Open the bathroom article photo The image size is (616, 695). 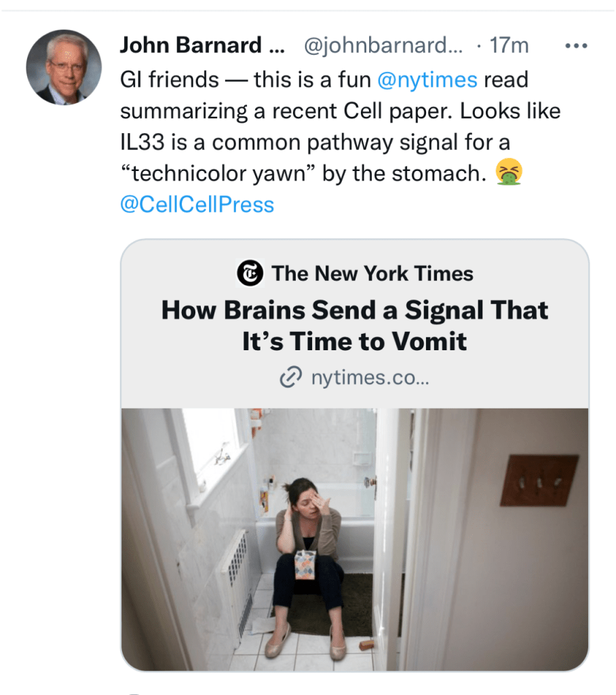pyautogui.click(x=355, y=539)
